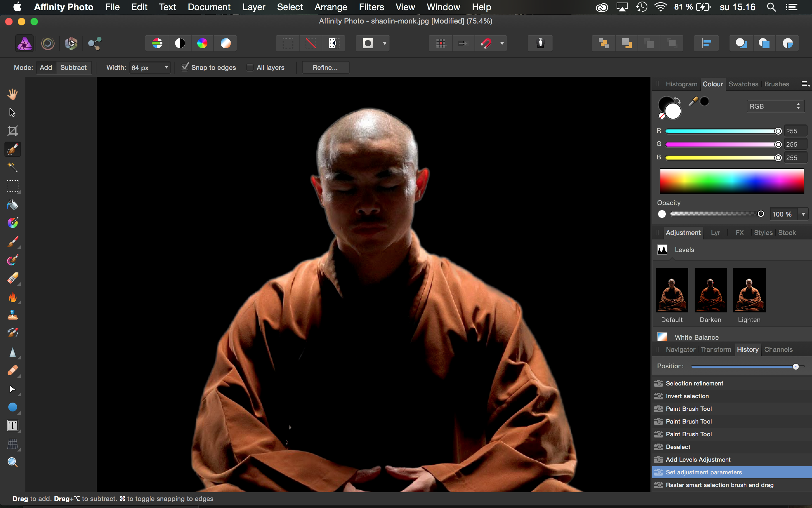Open the Colour panel options menu
Screen dimensions: 812x508
[805, 84]
